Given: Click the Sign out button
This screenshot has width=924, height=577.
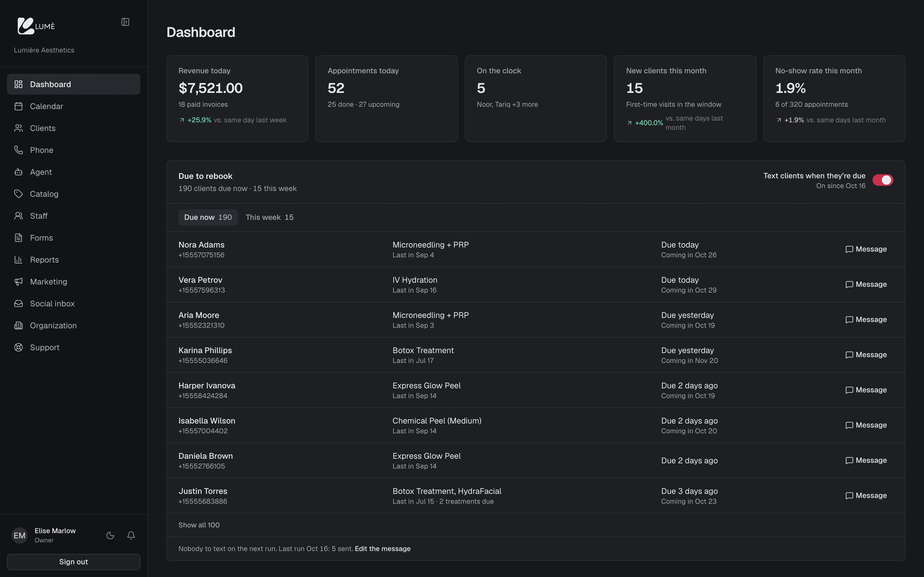Looking at the screenshot, I should (x=74, y=562).
